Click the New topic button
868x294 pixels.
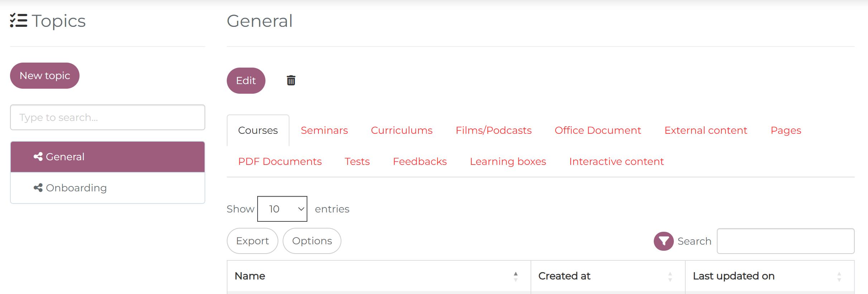coord(45,76)
